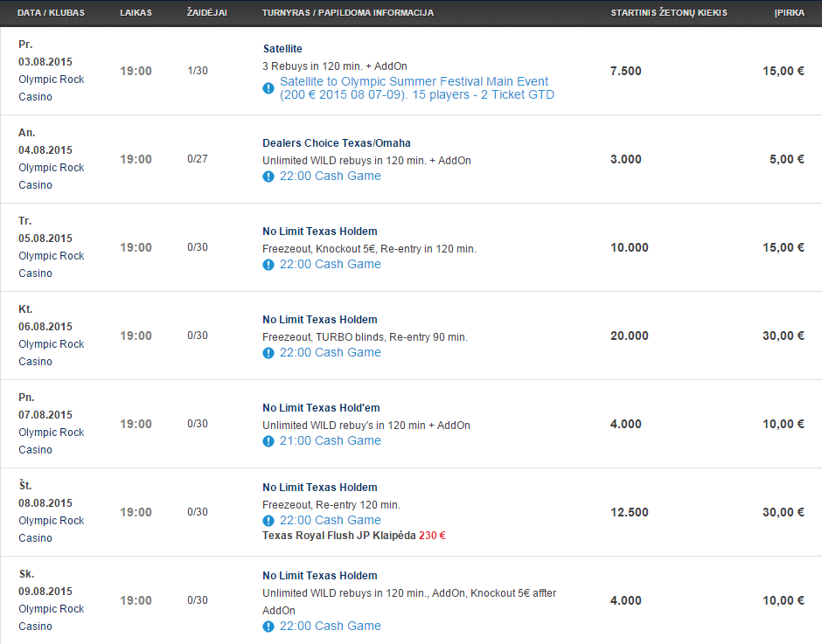Click Texas Royal Flush JP Klaipėda text
This screenshot has width=822, height=644.
click(339, 536)
